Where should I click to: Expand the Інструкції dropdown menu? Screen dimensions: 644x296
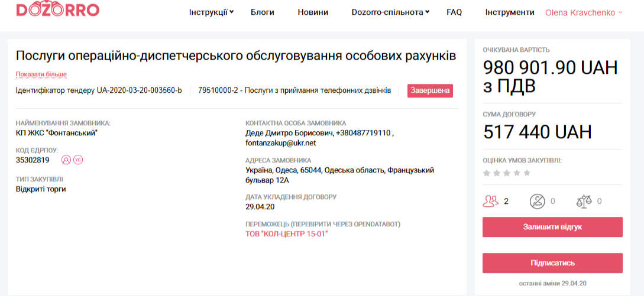(211, 12)
